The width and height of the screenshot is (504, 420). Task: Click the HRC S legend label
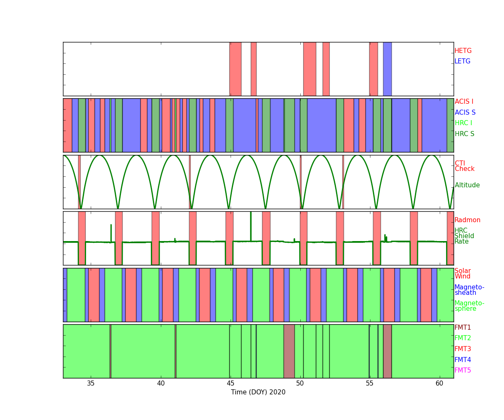coord(464,134)
